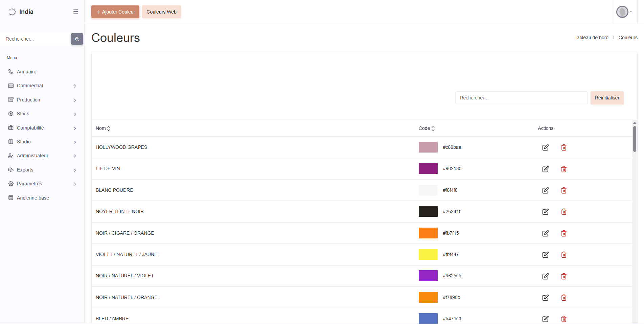The width and height of the screenshot is (644, 324).
Task: Delete the HOLLYWOOD GRAPES color
Action: tap(564, 147)
